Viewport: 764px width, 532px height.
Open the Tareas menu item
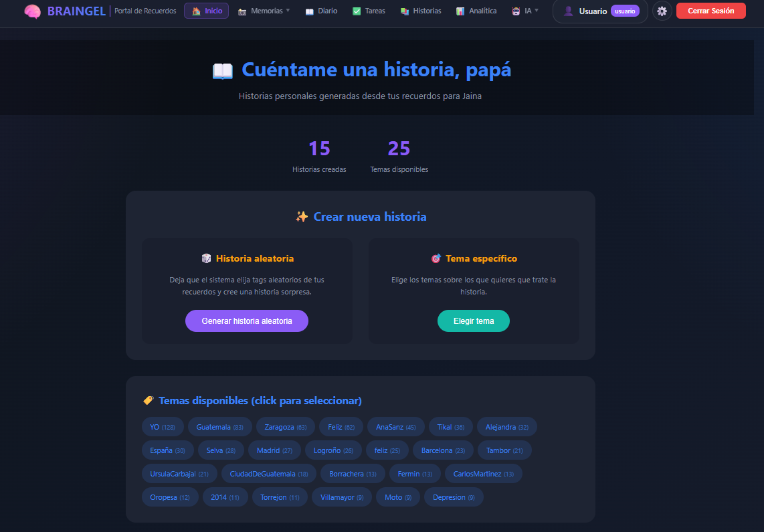pos(369,11)
